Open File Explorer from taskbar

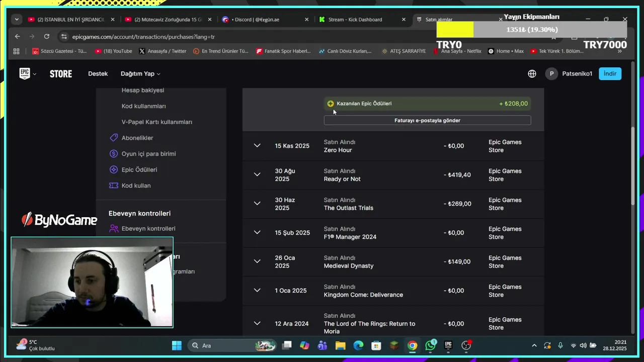[341, 345]
